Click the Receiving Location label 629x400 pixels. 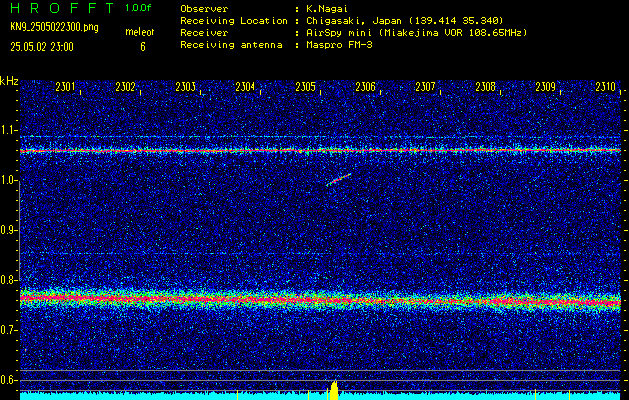click(x=234, y=21)
